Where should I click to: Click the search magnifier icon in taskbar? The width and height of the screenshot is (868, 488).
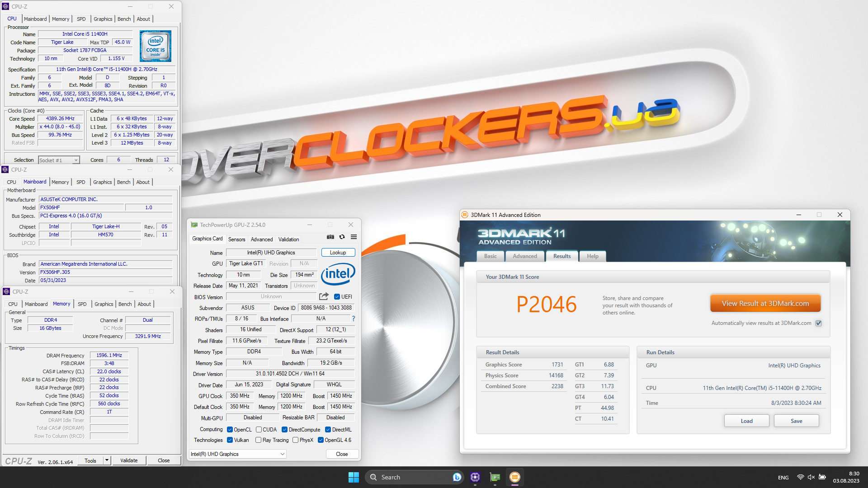tap(373, 477)
